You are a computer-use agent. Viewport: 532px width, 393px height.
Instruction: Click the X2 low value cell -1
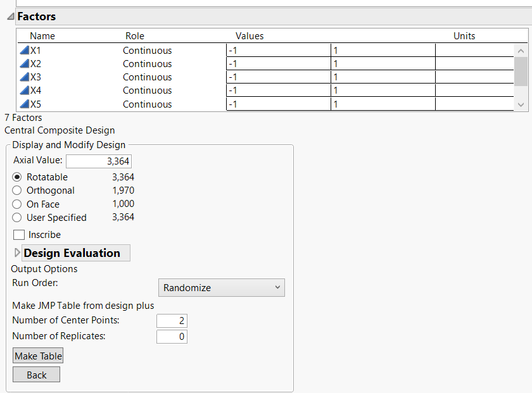point(279,64)
